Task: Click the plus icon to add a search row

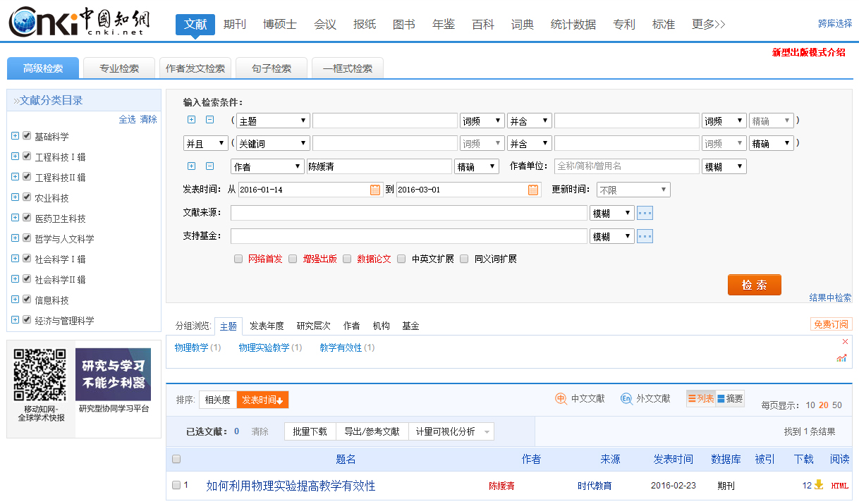Action: [191, 120]
